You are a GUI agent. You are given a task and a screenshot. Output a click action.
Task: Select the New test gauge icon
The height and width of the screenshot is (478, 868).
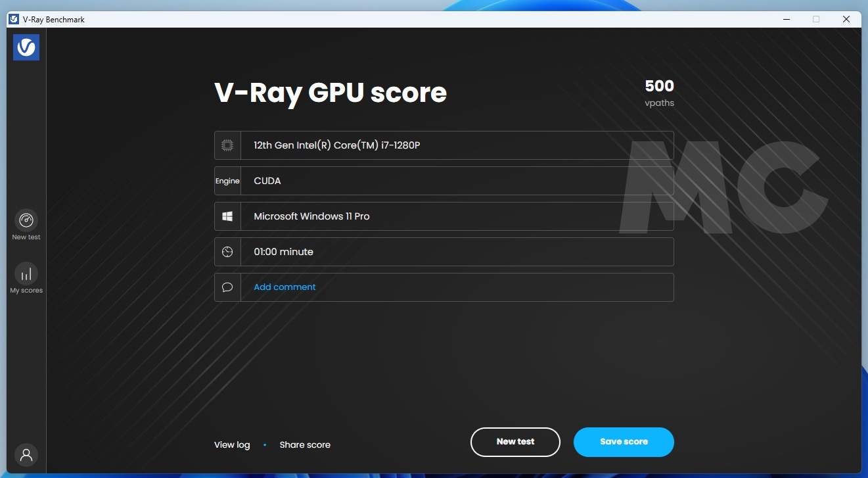pos(26,222)
